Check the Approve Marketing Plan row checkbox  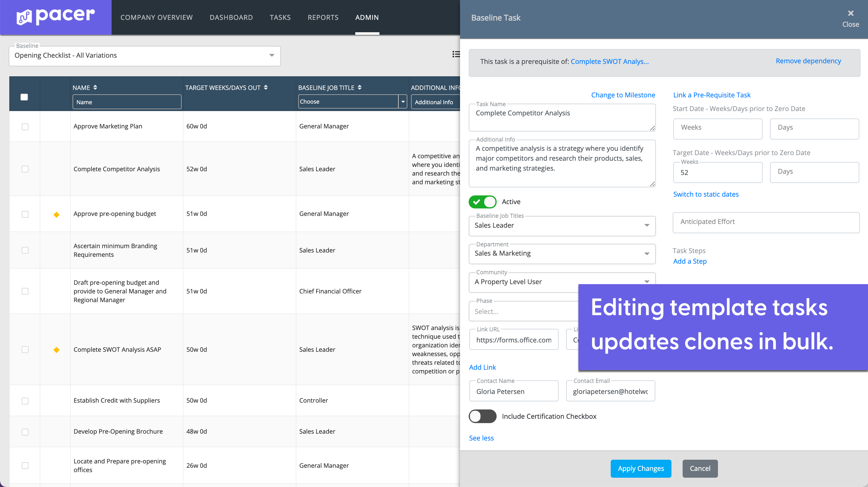click(25, 127)
